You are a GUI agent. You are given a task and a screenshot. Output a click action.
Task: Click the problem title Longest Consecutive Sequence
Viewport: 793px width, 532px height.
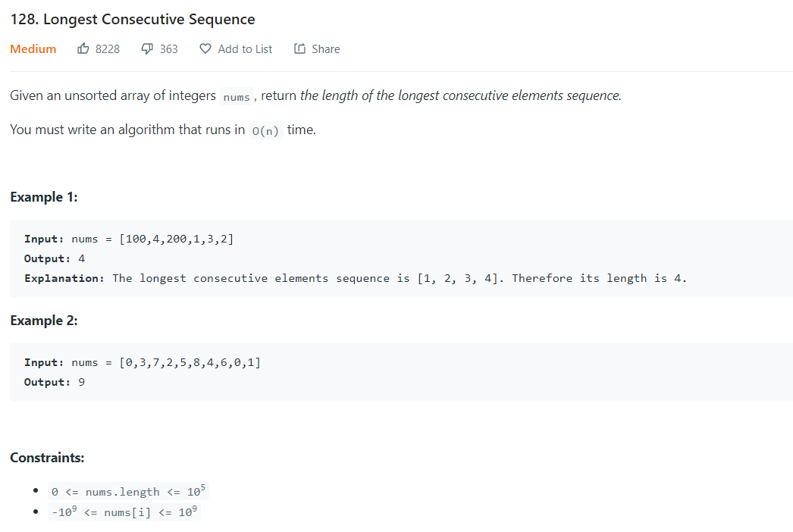pyautogui.click(x=134, y=19)
